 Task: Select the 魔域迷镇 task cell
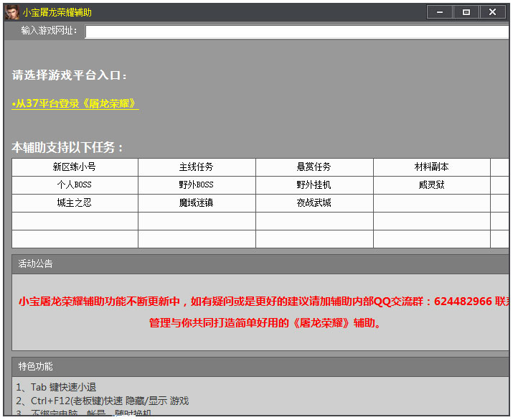click(x=197, y=202)
